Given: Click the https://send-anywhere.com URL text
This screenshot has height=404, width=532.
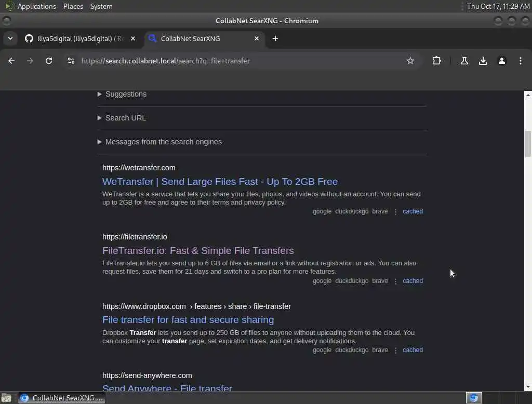Looking at the screenshot, I should (147, 375).
